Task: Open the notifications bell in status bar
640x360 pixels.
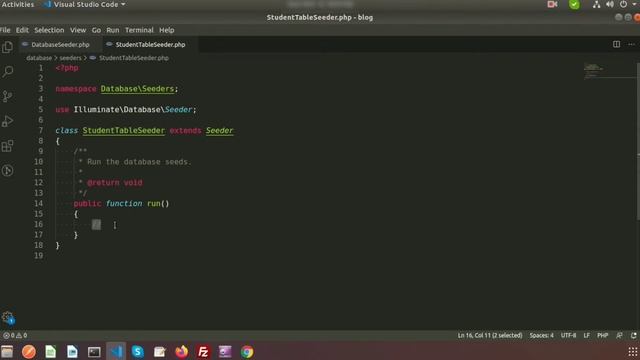Action: [633, 335]
